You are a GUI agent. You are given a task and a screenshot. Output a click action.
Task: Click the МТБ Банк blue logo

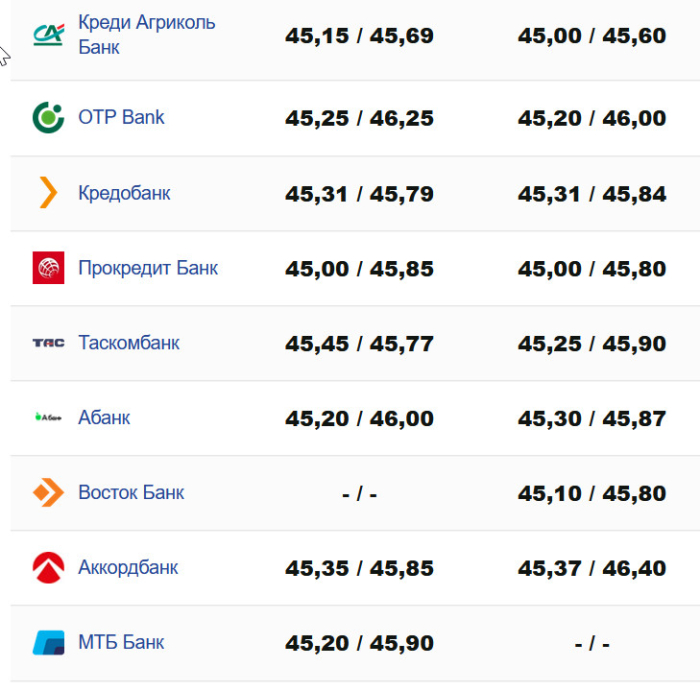coord(48,642)
